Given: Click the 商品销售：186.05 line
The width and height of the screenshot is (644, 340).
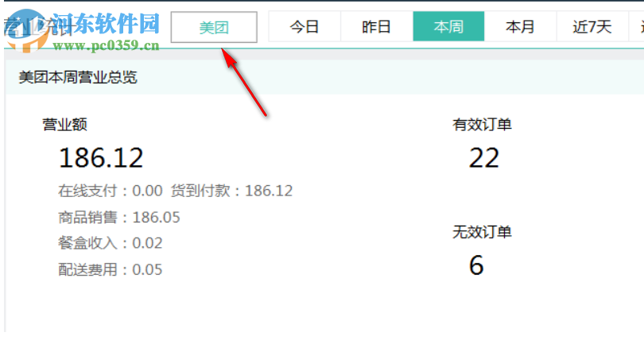Looking at the screenshot, I should coord(119,217).
